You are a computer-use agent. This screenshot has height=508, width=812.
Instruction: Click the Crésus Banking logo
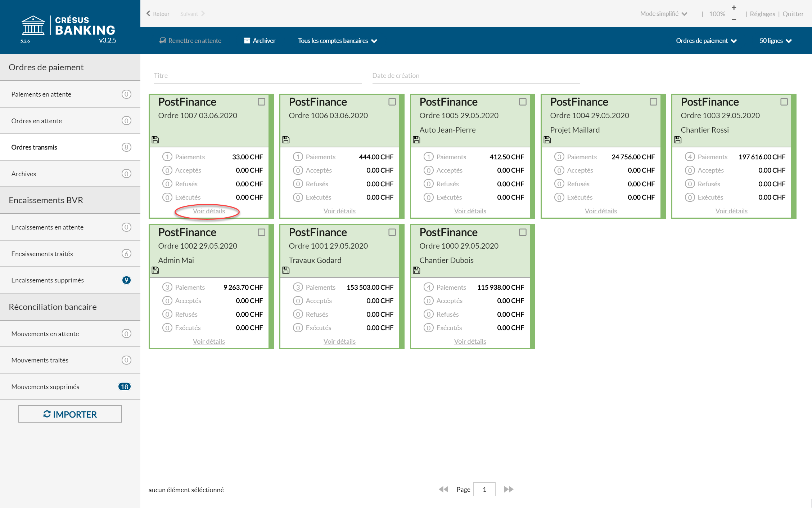68,26
